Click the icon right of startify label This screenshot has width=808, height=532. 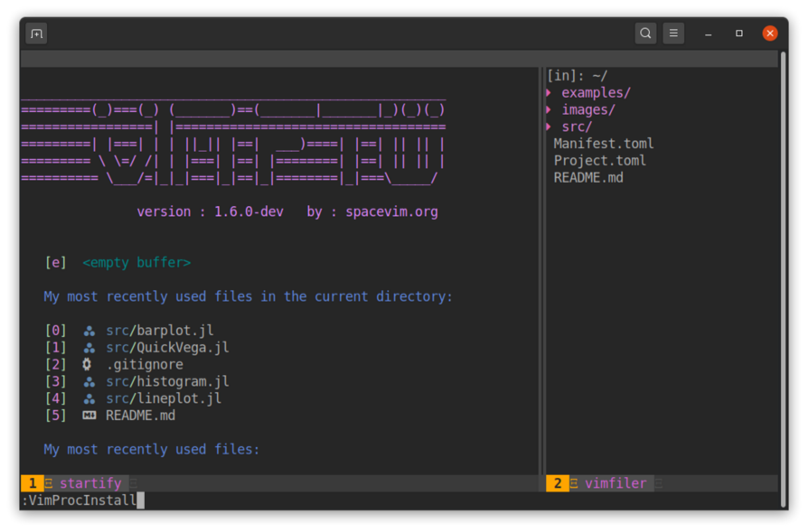[x=133, y=483]
